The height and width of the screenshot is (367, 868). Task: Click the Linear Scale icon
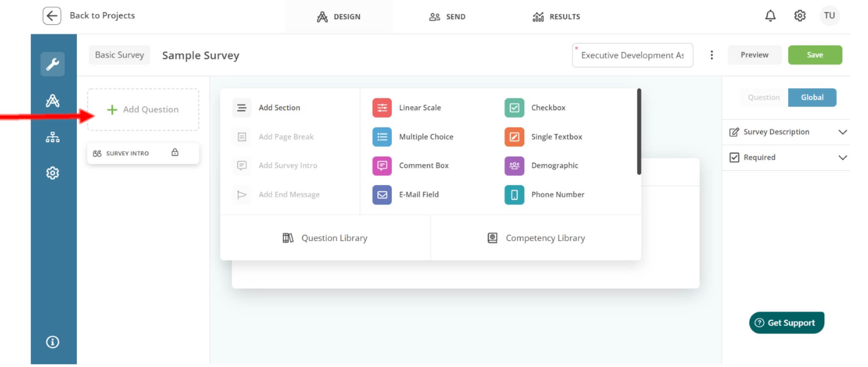382,108
